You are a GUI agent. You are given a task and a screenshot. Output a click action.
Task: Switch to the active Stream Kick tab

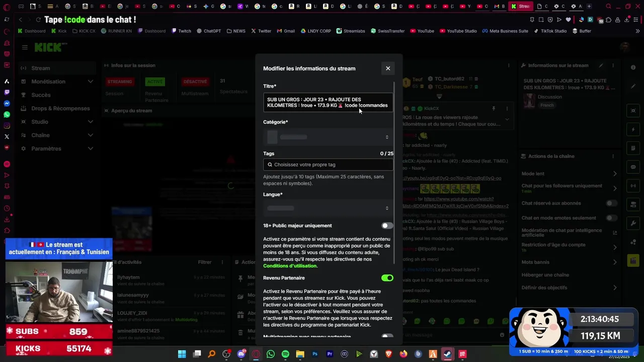pyautogui.click(x=520, y=7)
